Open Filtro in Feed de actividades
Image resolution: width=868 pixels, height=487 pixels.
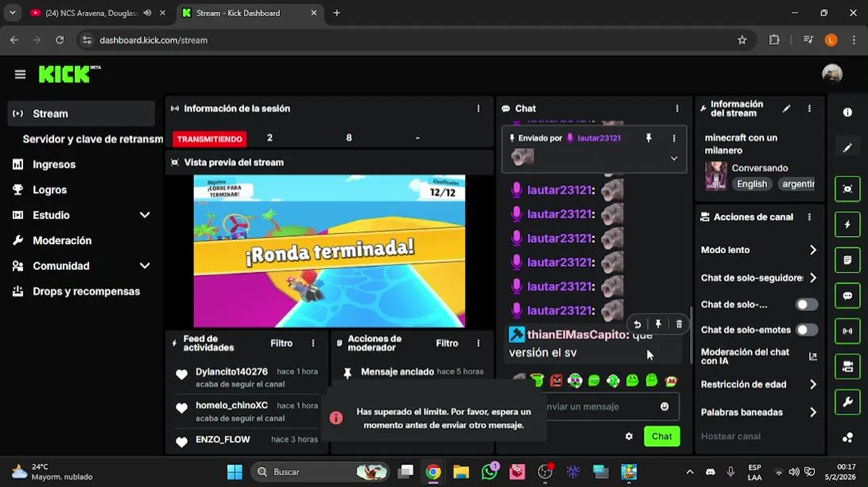pyautogui.click(x=281, y=344)
